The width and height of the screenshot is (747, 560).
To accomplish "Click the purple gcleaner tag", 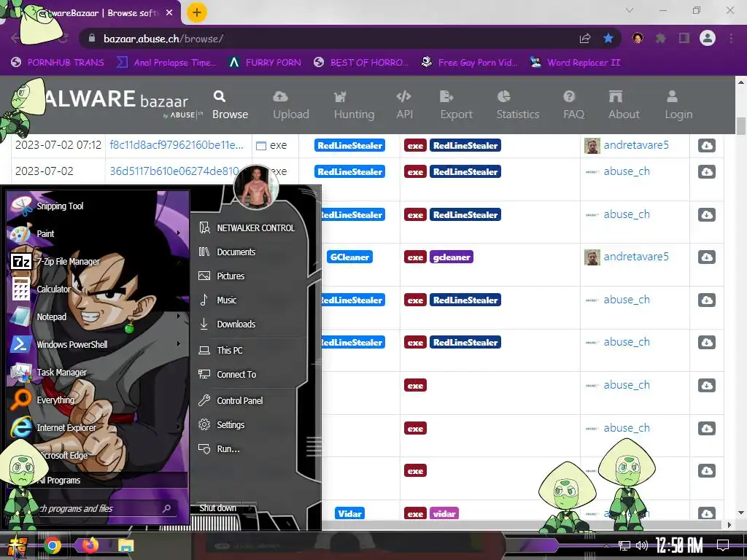I will (451, 257).
